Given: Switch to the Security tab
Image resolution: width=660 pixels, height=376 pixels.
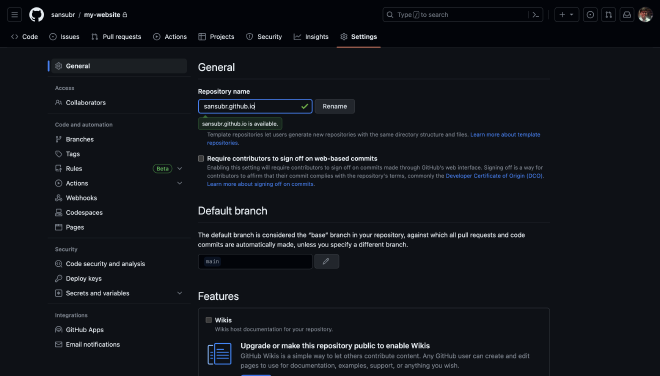Looking at the screenshot, I should point(264,37).
